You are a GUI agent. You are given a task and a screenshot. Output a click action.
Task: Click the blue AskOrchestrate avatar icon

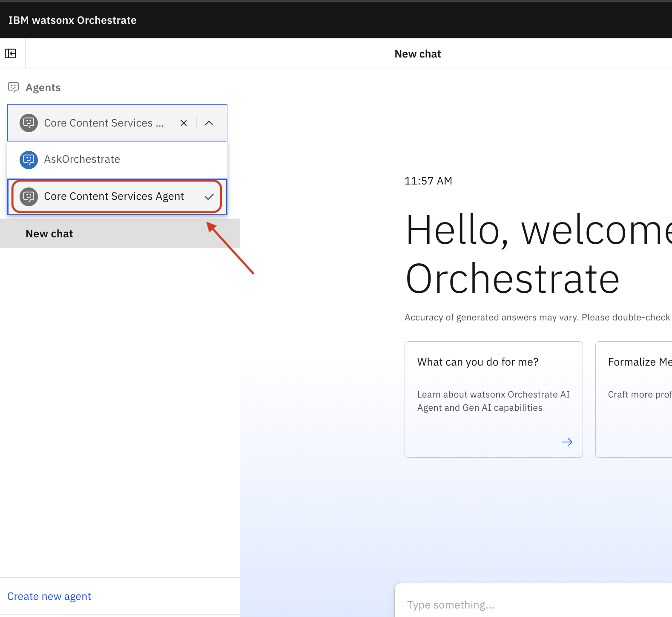point(29,160)
